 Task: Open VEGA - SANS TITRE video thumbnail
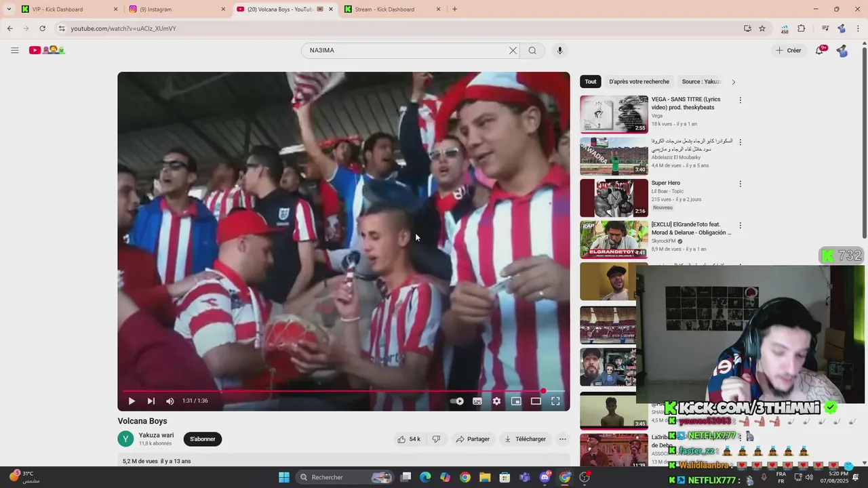coord(614,114)
